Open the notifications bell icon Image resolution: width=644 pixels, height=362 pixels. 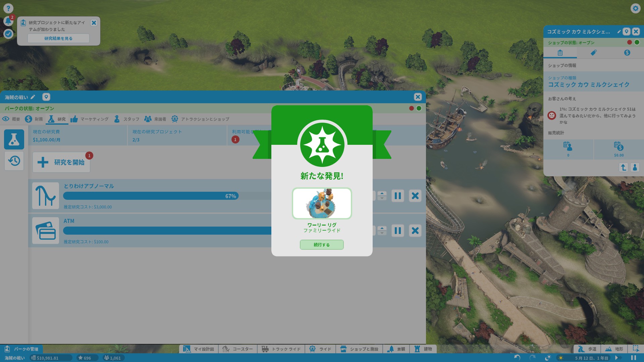coord(8,21)
